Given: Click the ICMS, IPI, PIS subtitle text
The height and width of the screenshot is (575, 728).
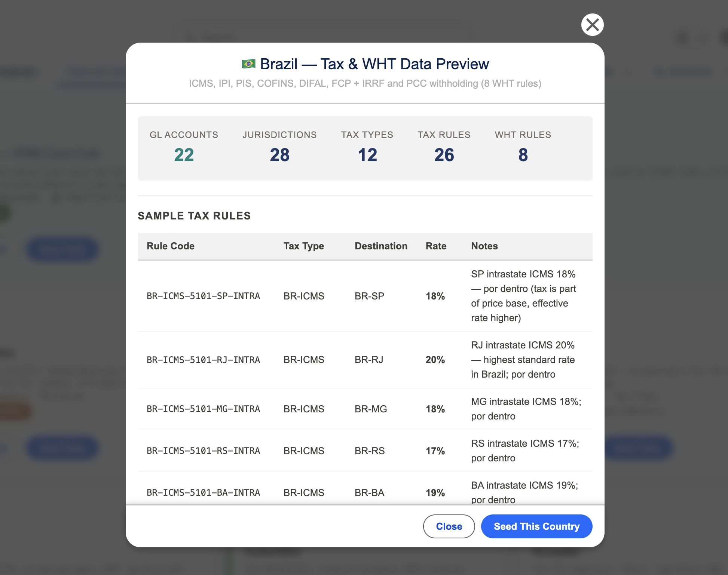Looking at the screenshot, I should [365, 83].
